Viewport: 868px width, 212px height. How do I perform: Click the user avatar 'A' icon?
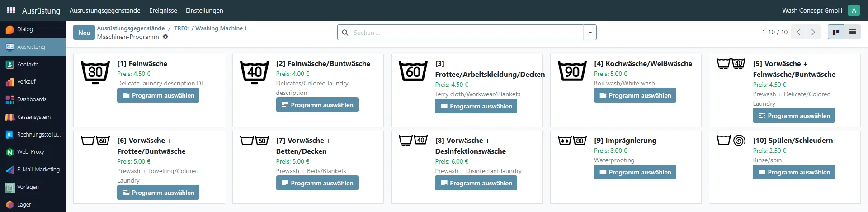tap(854, 10)
